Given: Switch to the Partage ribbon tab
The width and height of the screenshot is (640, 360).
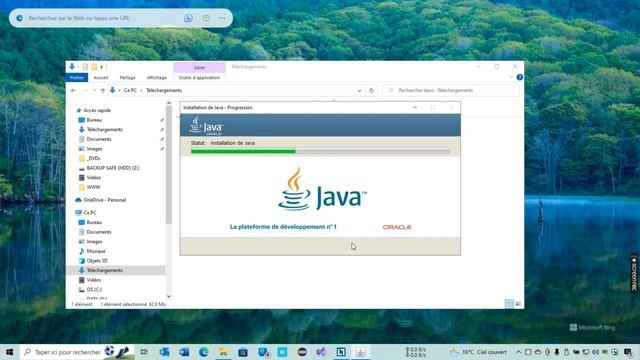Looking at the screenshot, I should [x=127, y=78].
